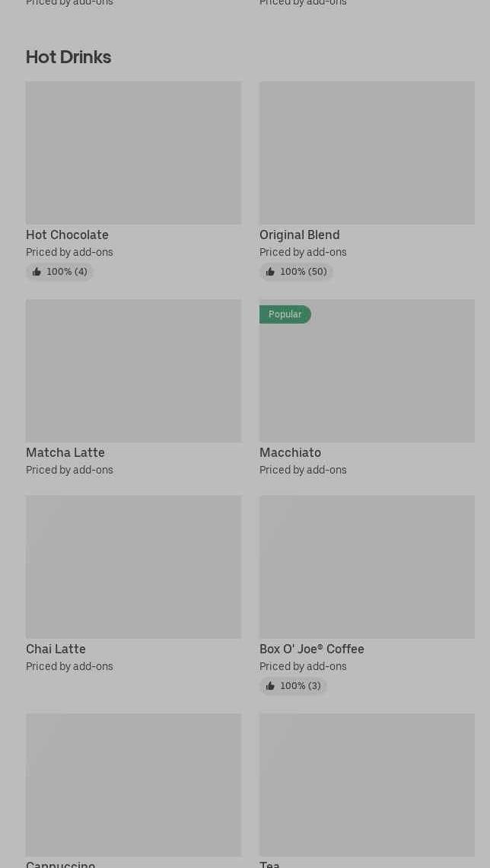Click thumbs-up icon under Hot Chocolate

37,272
